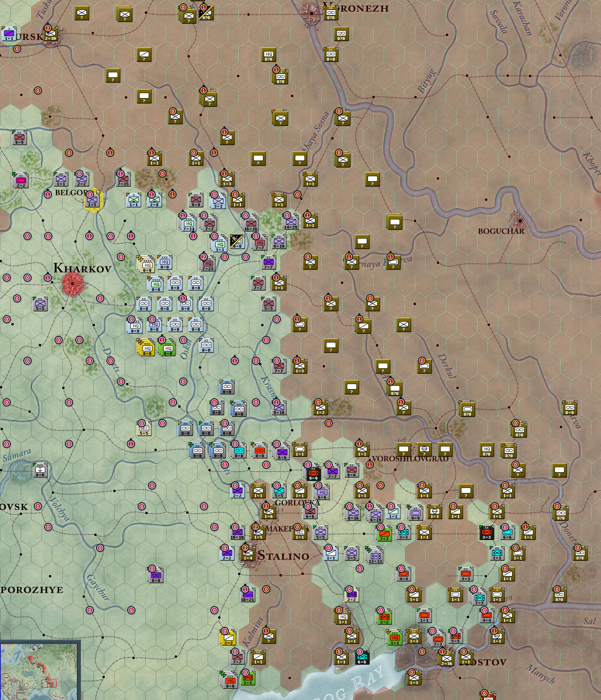This screenshot has height=700, width=601.
Task: Select the 10=21 purple unit counter
Action: click(248, 595)
